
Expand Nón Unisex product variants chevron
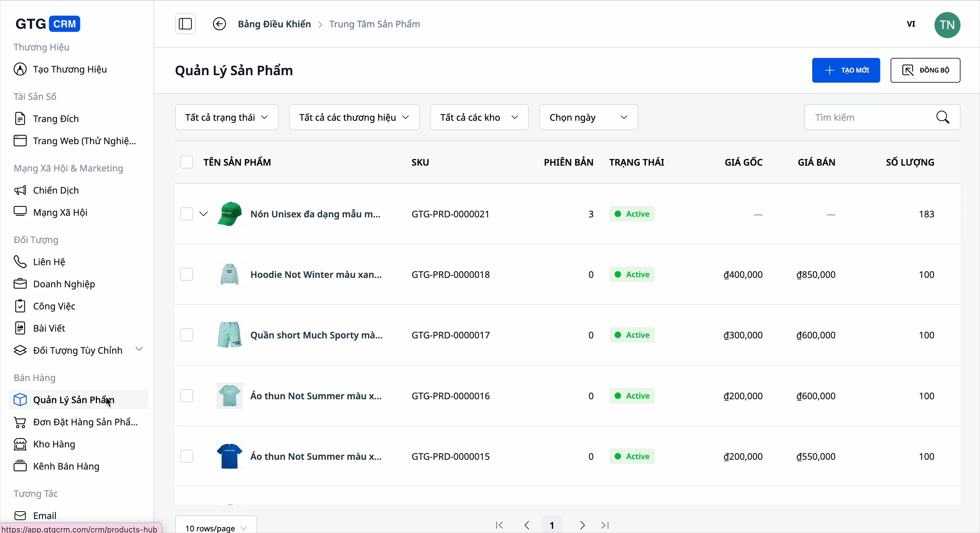[204, 214]
